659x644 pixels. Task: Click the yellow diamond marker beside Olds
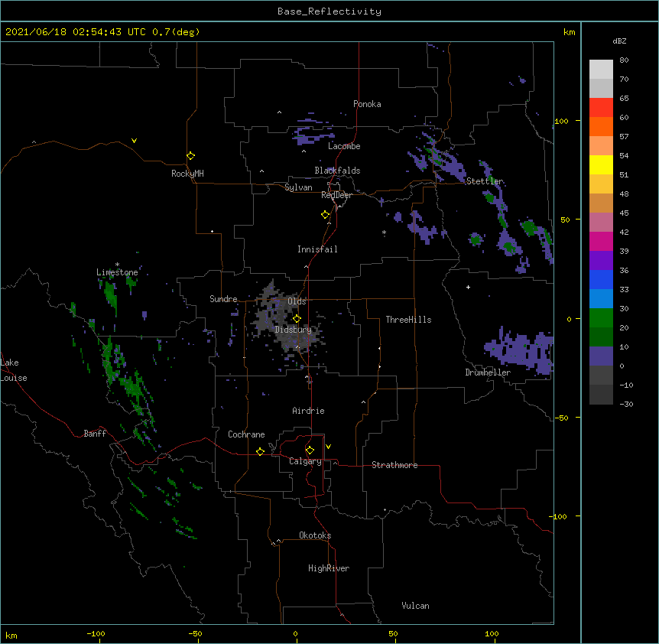297,318
